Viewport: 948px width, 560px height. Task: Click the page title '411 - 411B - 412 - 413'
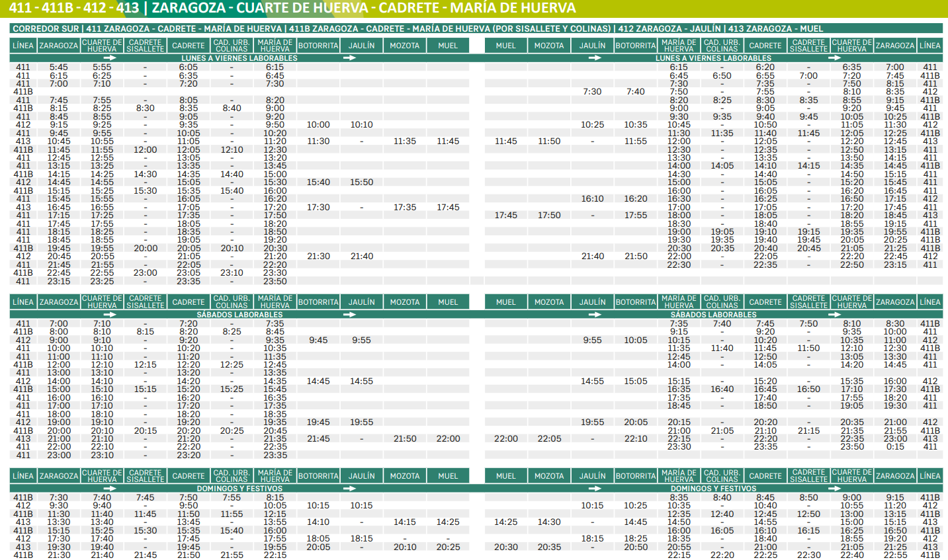pyautogui.click(x=74, y=8)
